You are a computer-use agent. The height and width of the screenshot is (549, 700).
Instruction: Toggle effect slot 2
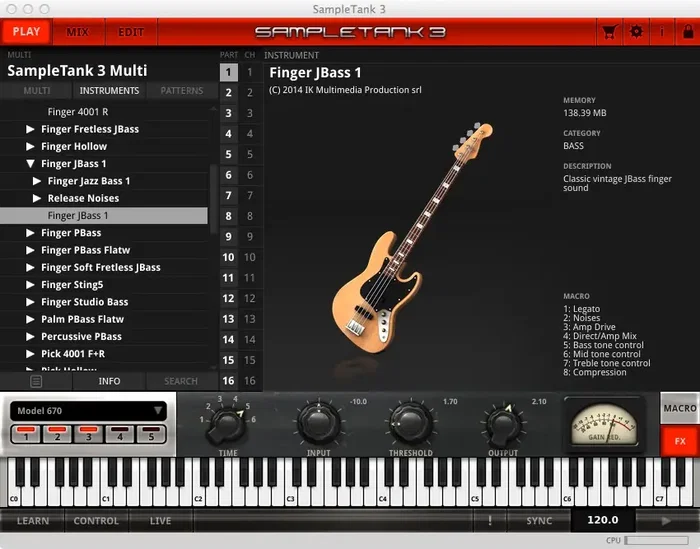(x=57, y=434)
